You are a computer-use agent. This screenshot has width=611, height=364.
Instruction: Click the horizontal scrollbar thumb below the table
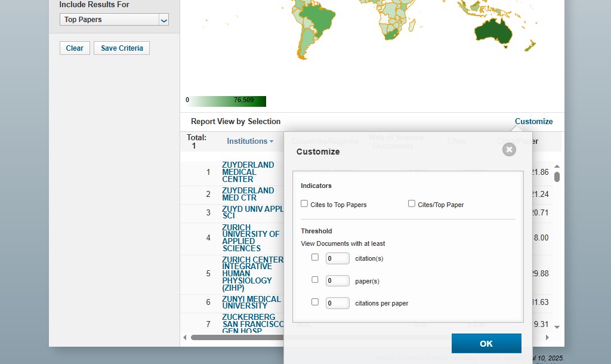237,338
